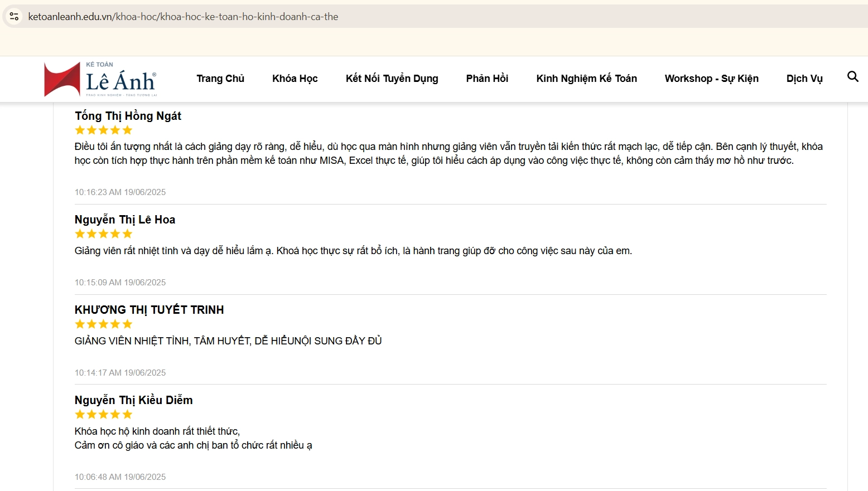The image size is (868, 491).
Task: Click reviewer name Tống Thị Hồng Ngát
Action: (128, 116)
